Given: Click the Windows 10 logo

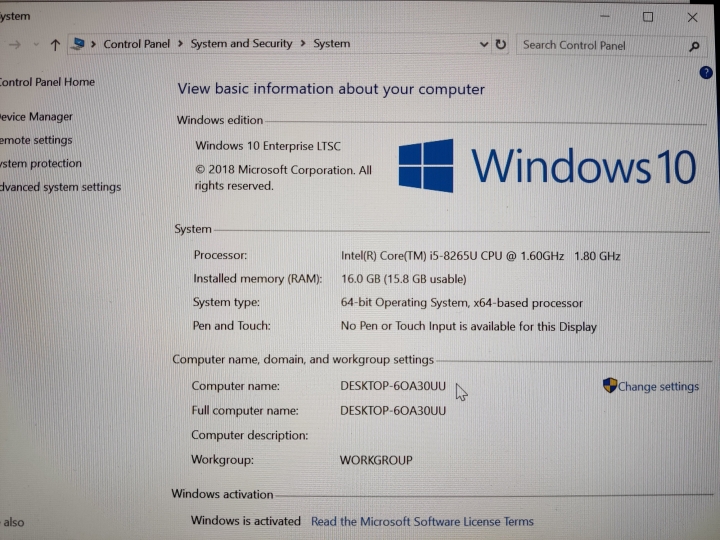Looking at the screenshot, I should [547, 166].
